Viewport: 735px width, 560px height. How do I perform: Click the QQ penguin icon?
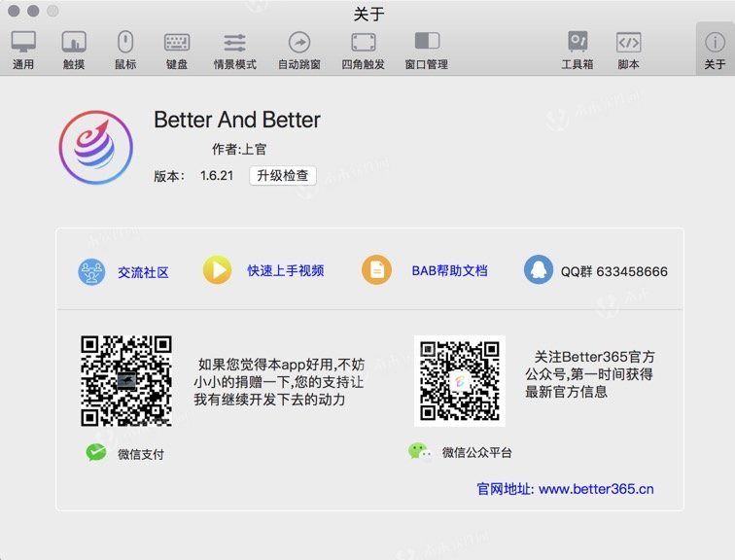[x=539, y=270]
